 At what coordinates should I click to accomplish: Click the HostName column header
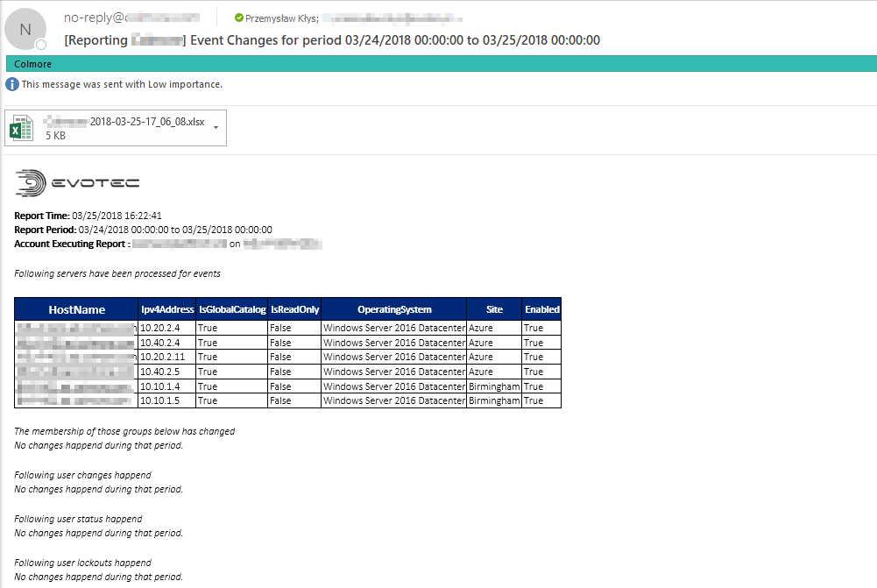tap(76, 309)
